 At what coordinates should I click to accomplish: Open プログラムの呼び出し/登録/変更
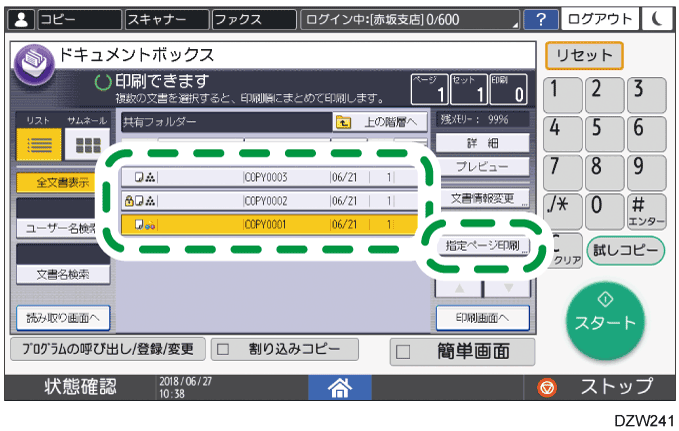(108, 349)
